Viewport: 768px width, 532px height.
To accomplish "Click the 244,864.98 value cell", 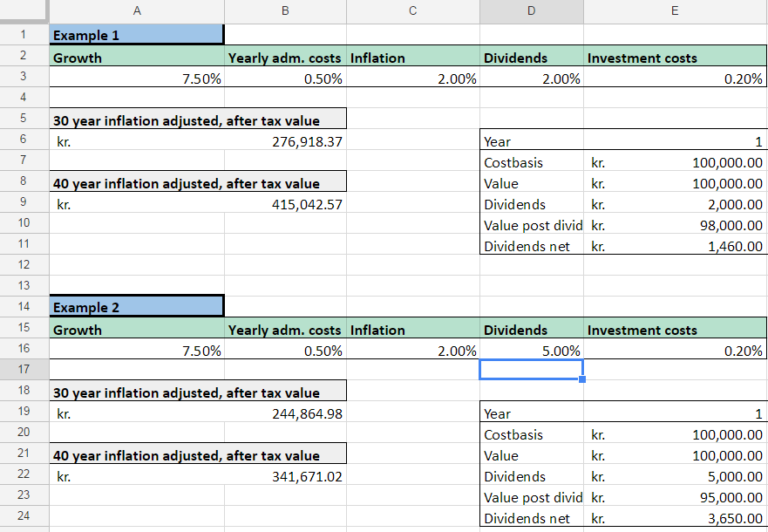I will [285, 413].
